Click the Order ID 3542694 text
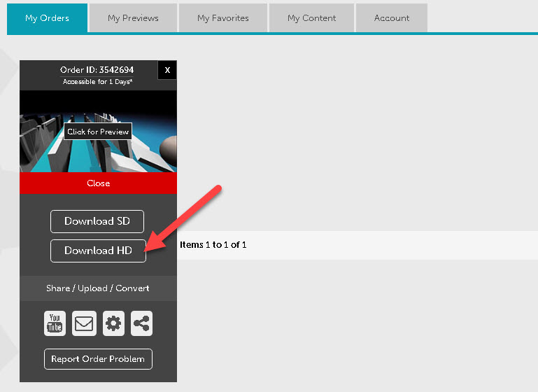Viewport: 538px width, 392px height. tap(97, 70)
